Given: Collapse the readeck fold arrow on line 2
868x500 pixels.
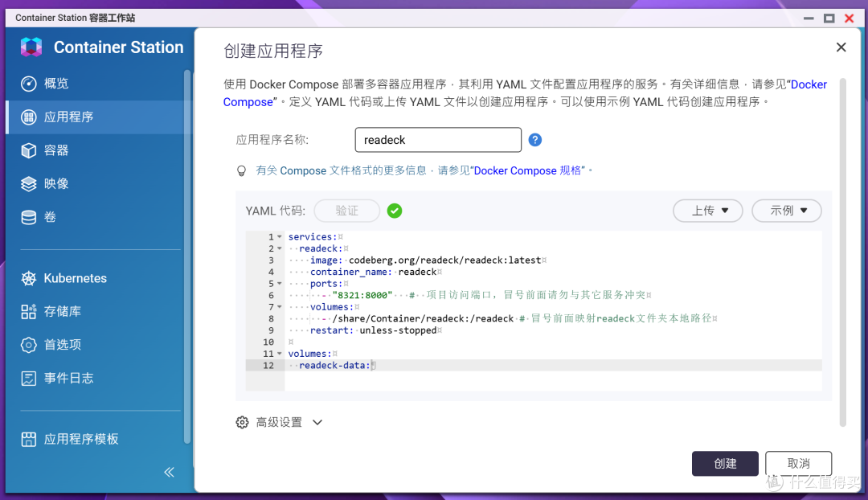Looking at the screenshot, I should click(280, 248).
